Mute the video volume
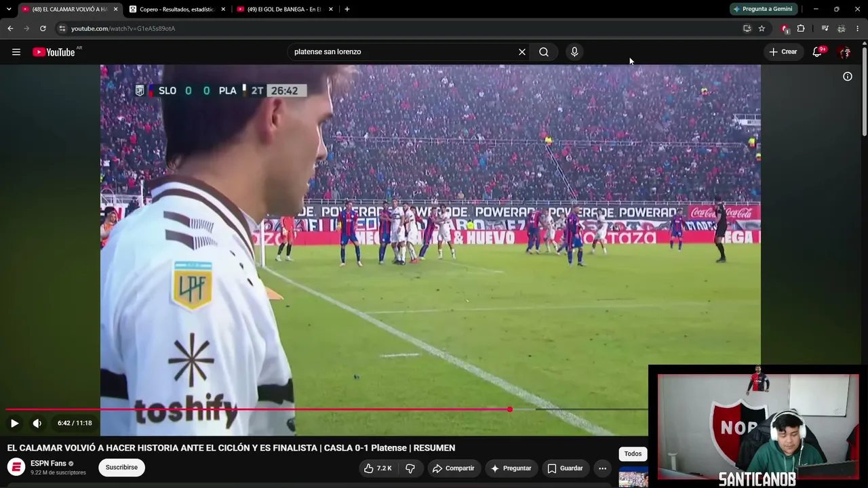This screenshot has height=488, width=868. 37,424
